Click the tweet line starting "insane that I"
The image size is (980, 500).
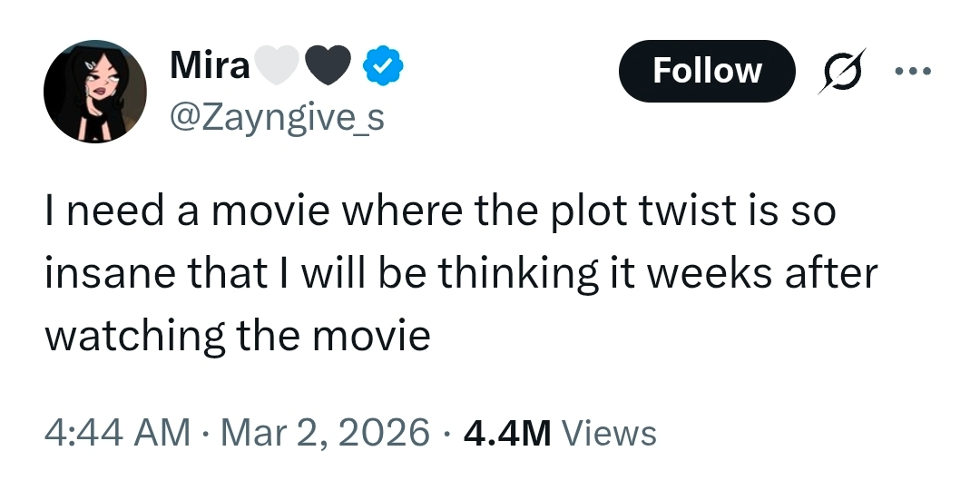461,274
